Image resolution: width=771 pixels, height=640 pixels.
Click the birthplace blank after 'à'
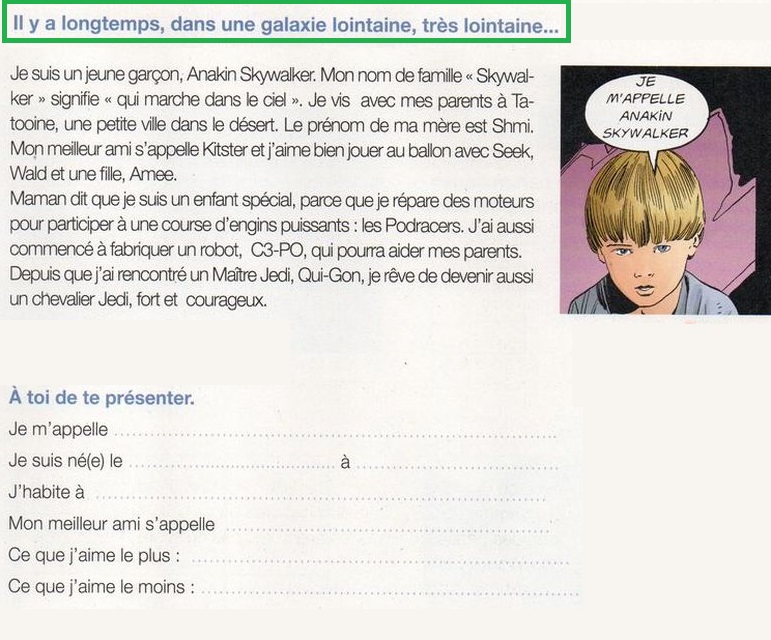pos(456,464)
